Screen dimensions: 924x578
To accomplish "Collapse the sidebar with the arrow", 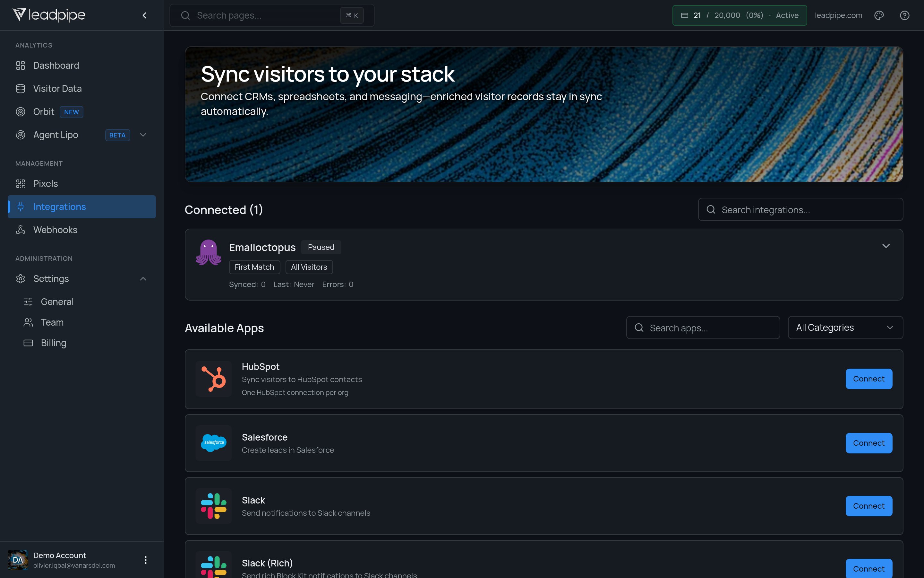I will (144, 15).
